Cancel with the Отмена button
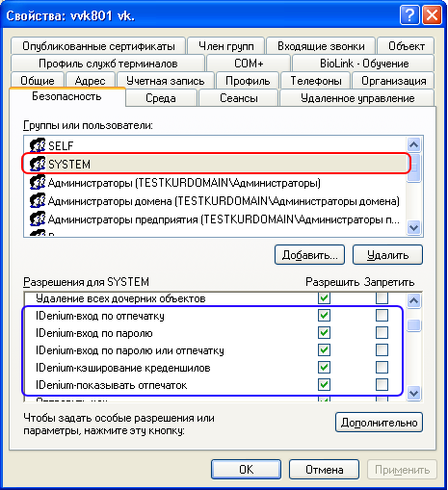This screenshot has height=490, width=448. click(324, 470)
